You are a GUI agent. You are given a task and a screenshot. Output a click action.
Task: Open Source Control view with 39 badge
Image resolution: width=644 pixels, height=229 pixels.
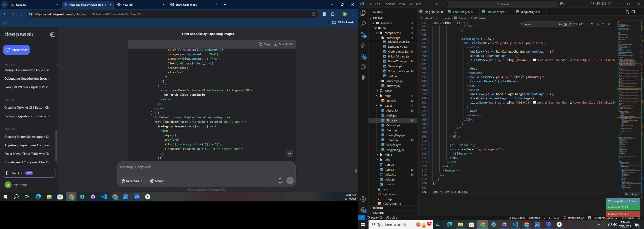click(x=363, y=35)
